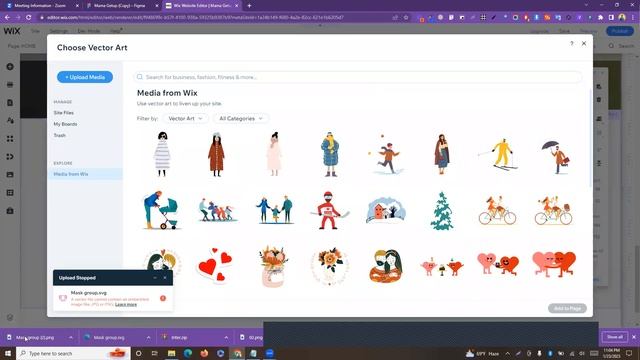The height and width of the screenshot is (360, 640).
Task: Open the All Categories filter dropdown
Action: pos(241,118)
